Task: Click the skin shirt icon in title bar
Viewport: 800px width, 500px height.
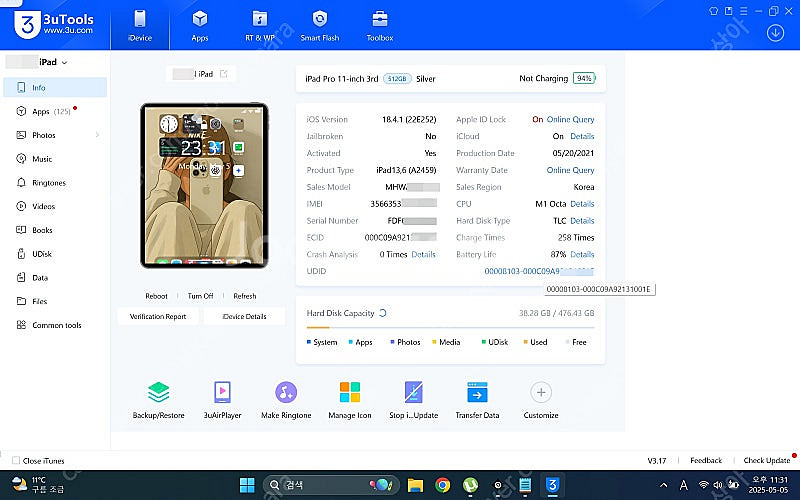Action: coord(714,11)
